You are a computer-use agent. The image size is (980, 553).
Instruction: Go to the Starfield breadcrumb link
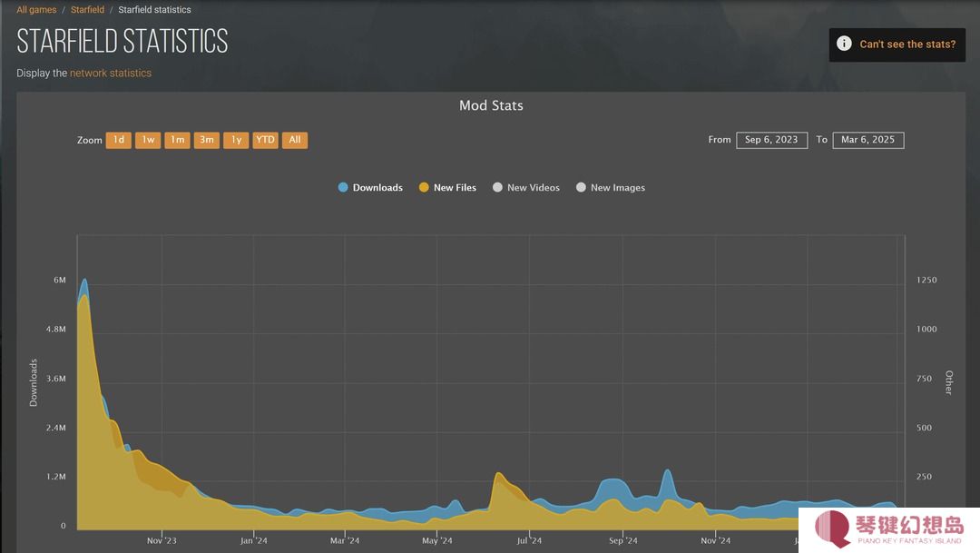(x=87, y=10)
